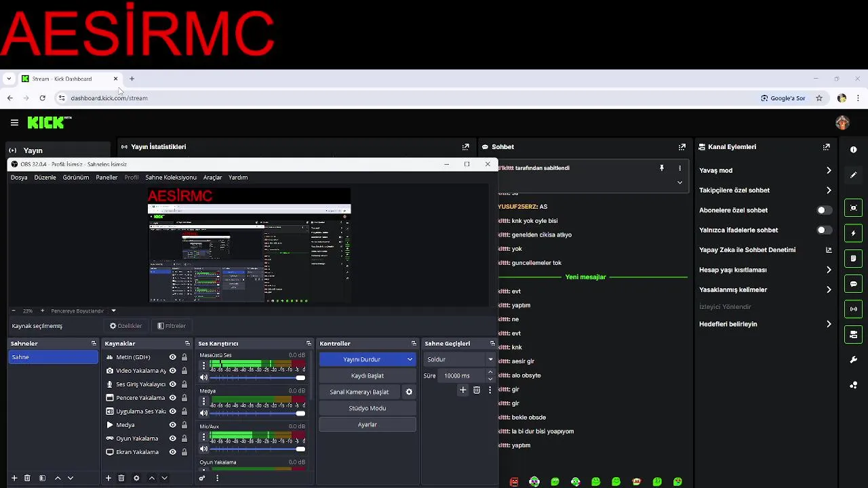Image resolution: width=868 pixels, height=488 pixels.
Task: Open the Düzenle menu in OBS
Action: click(45, 178)
